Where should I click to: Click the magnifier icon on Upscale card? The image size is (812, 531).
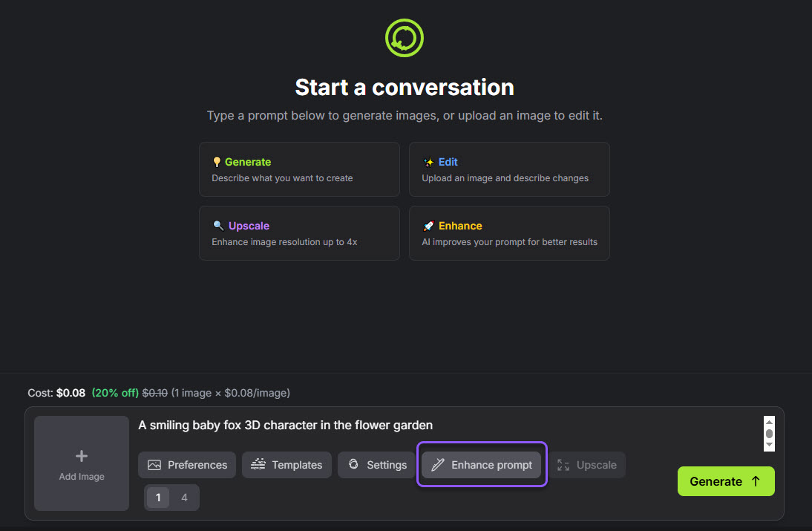tap(217, 226)
